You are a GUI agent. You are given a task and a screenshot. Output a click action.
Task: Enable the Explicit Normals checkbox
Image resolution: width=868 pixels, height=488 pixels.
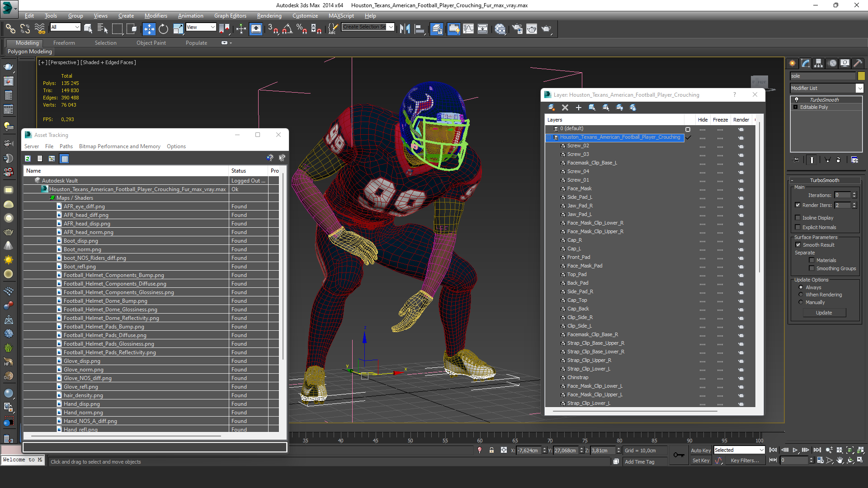(x=798, y=227)
